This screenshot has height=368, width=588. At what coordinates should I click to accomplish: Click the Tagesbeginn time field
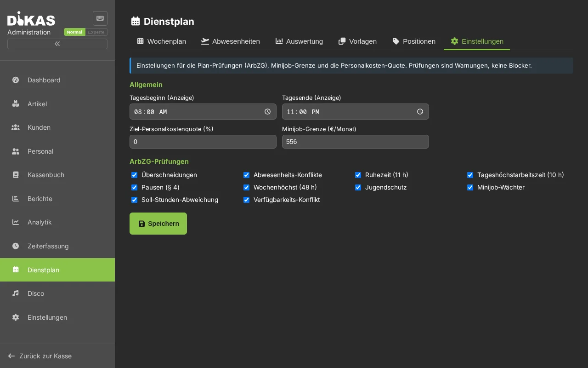coord(203,112)
